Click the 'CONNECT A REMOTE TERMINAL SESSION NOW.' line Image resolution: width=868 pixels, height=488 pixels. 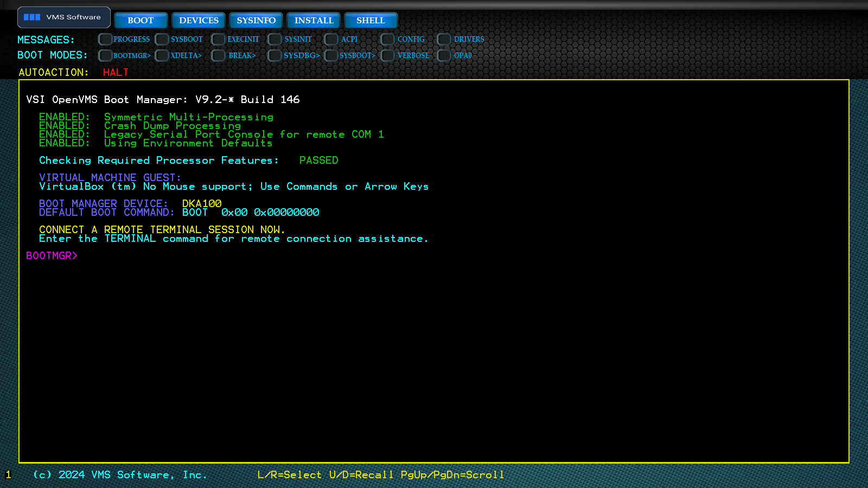coord(162,229)
